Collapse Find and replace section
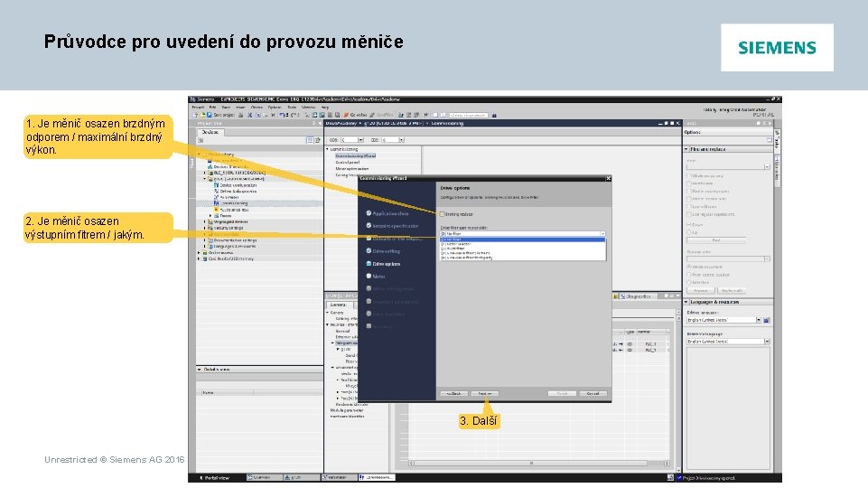Image resolution: width=868 pixels, height=488 pixels. (x=686, y=149)
